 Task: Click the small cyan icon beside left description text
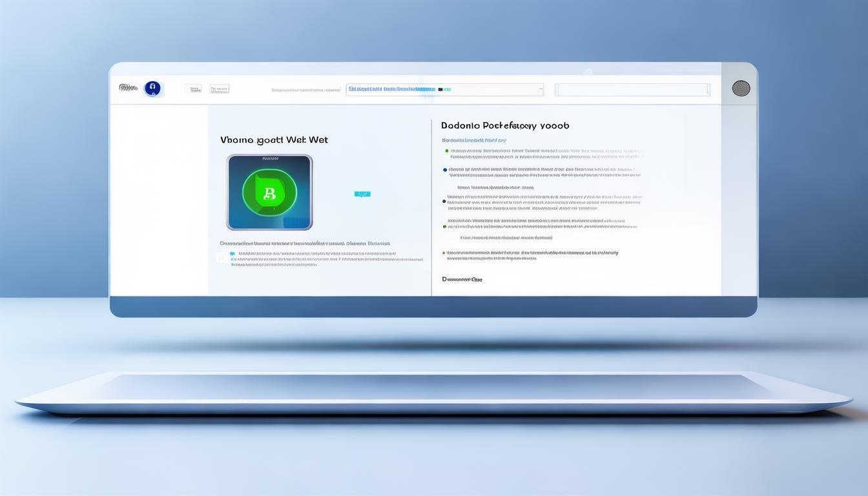tap(232, 254)
